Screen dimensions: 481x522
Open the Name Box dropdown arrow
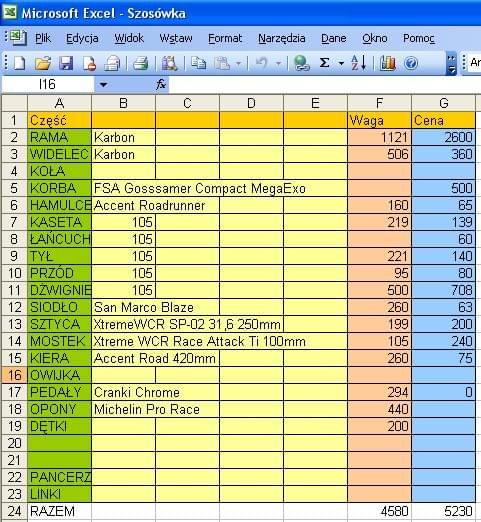click(103, 85)
